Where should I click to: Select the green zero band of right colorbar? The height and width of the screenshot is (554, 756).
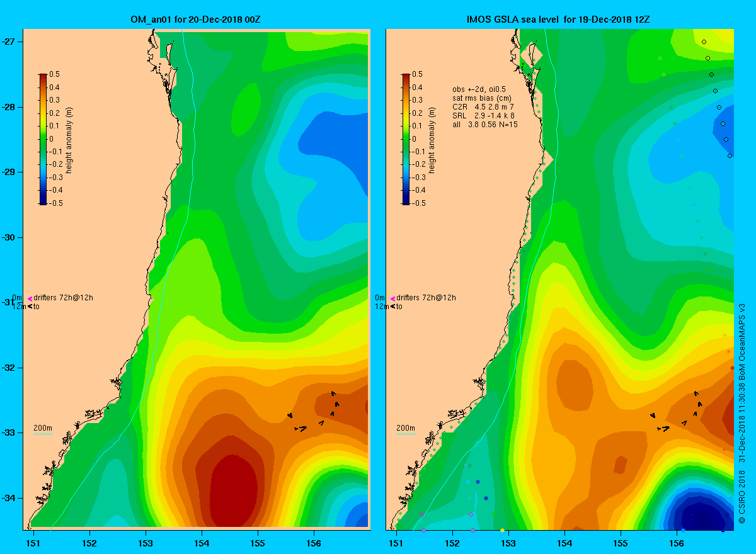406,138
